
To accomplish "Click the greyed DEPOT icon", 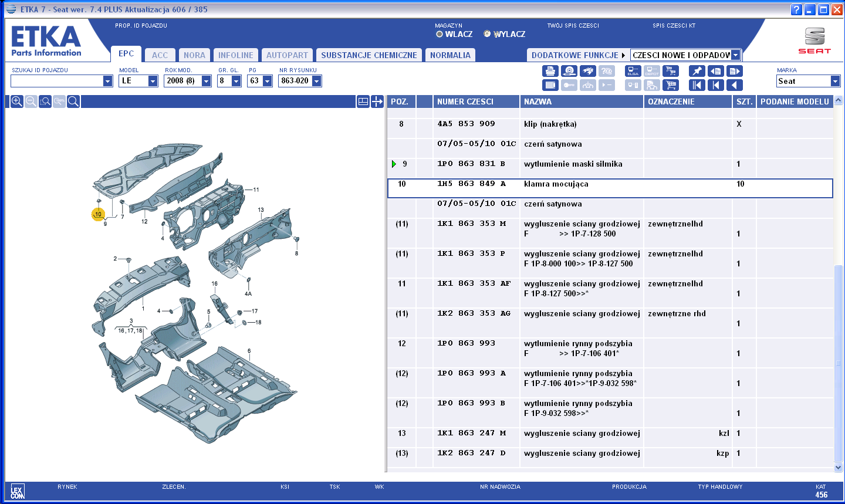I will click(x=652, y=71).
